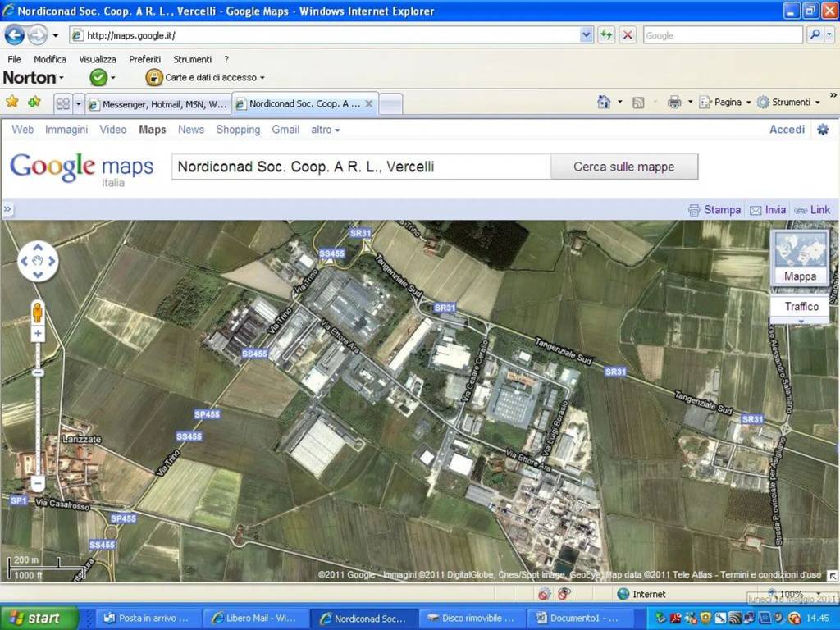Refresh the page with green arrows icon

(606, 35)
